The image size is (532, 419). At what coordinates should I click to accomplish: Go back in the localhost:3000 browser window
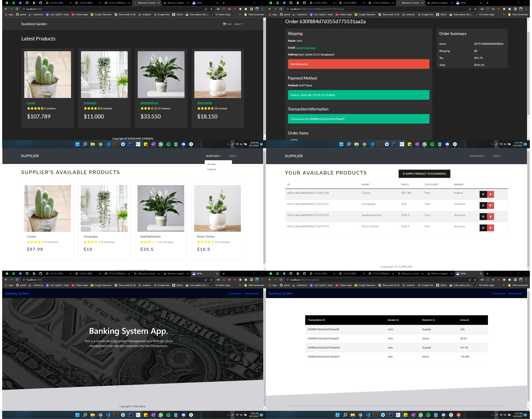[6, 9]
